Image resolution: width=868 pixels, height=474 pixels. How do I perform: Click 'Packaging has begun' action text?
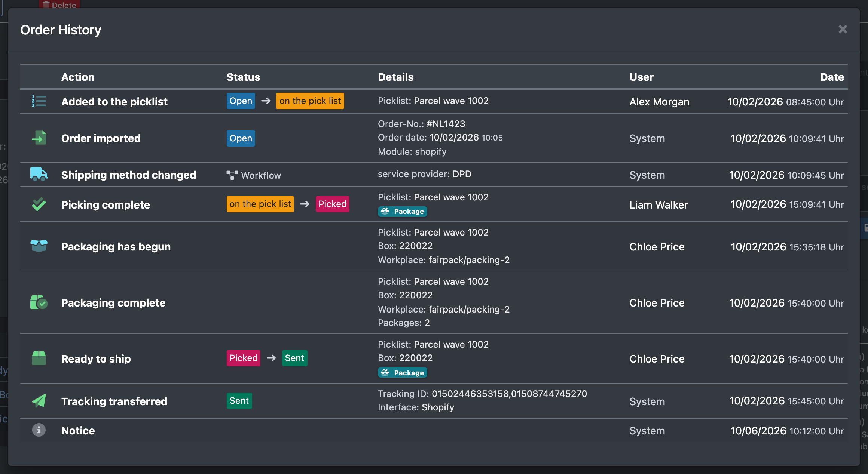[x=116, y=247]
